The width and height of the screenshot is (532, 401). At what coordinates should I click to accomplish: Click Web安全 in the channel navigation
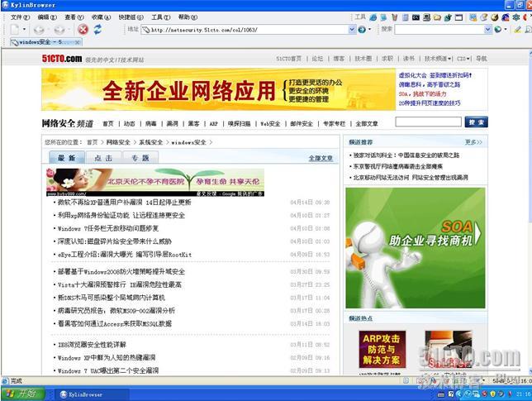tap(270, 123)
